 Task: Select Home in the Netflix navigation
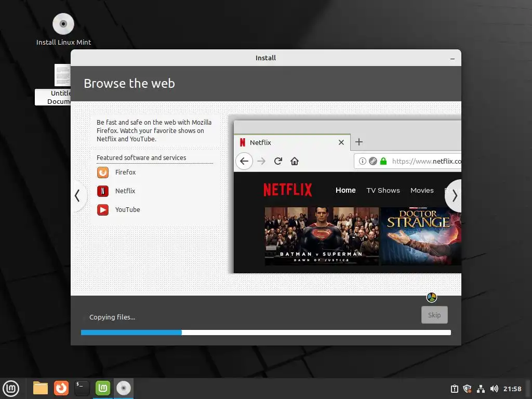click(x=345, y=190)
